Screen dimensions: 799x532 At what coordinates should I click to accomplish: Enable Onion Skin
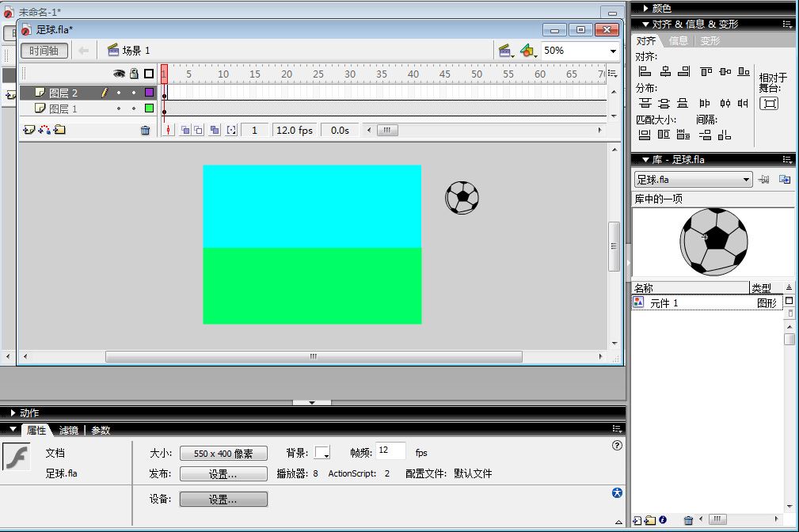tap(185, 131)
